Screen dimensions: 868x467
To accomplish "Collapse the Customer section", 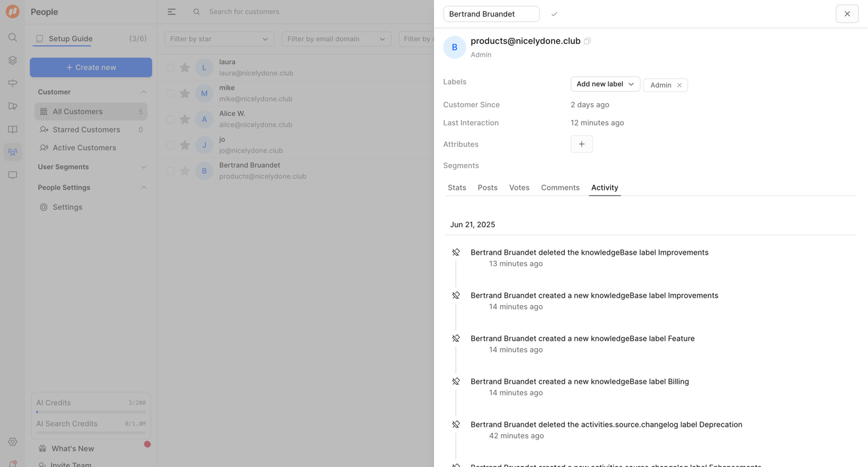I will click(144, 92).
